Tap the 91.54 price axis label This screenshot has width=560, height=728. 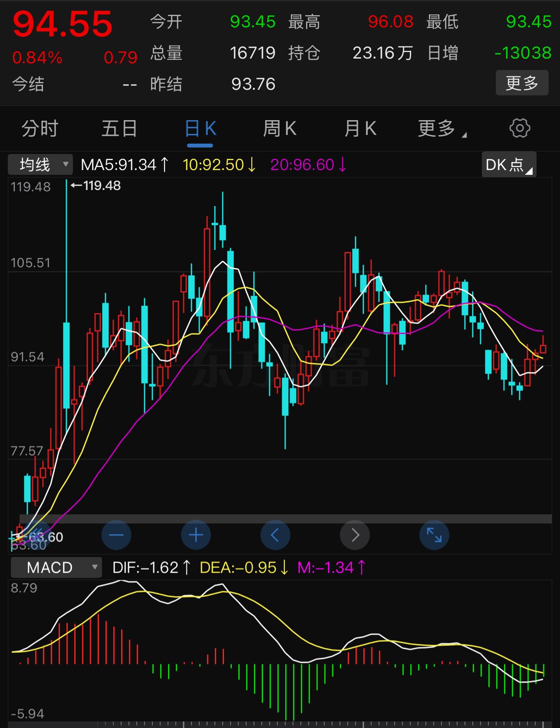click(27, 357)
